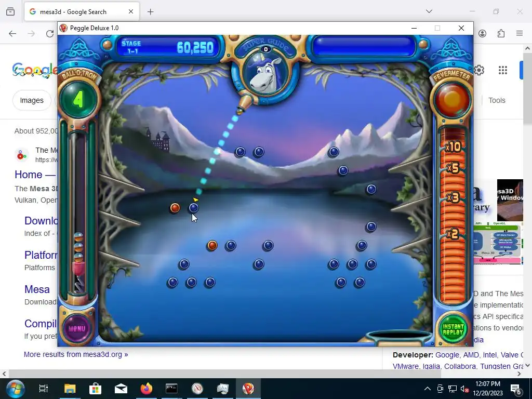Open More results from mesa3d.org

click(x=76, y=354)
